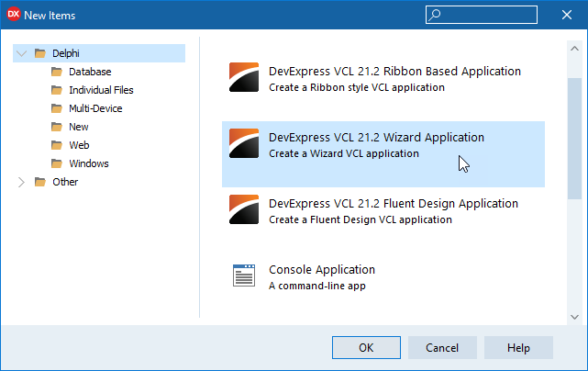Click the DevExpress Ribbon Based Application icon
The height and width of the screenshot is (371, 588).
pyautogui.click(x=244, y=77)
